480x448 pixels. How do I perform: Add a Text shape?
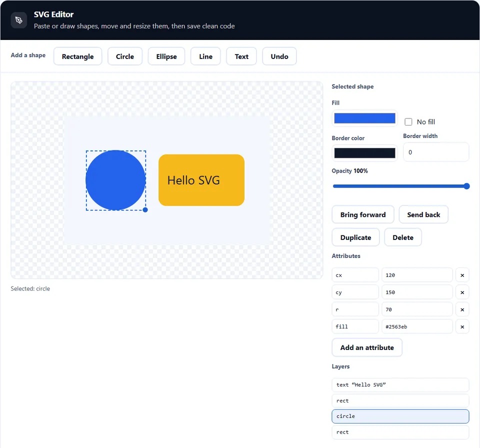click(x=241, y=56)
